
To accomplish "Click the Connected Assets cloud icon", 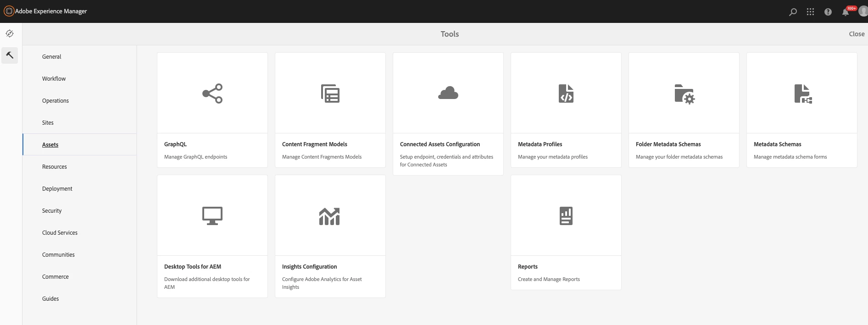I will pyautogui.click(x=448, y=93).
